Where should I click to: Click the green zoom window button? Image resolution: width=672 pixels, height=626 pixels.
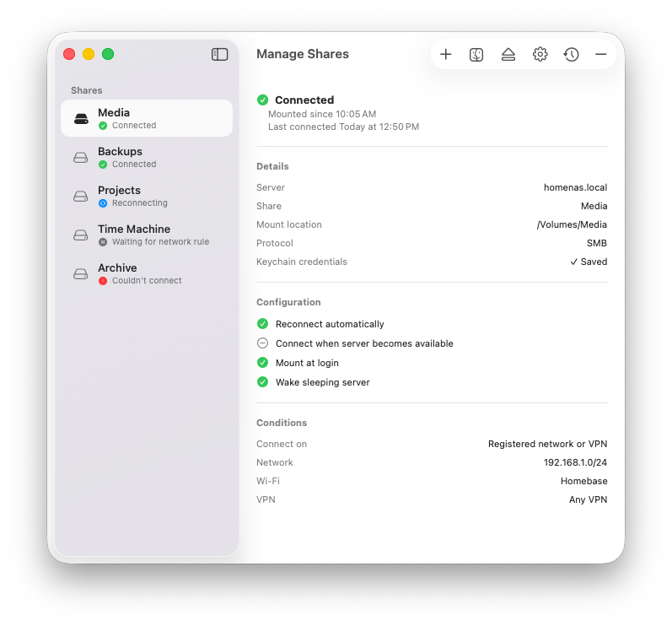pyautogui.click(x=108, y=54)
